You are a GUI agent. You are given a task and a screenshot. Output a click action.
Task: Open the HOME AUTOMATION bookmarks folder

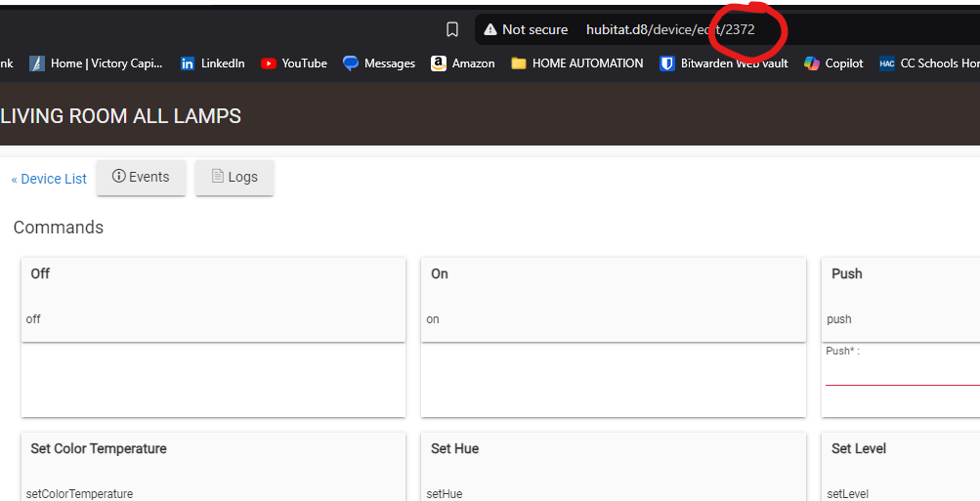[576, 63]
